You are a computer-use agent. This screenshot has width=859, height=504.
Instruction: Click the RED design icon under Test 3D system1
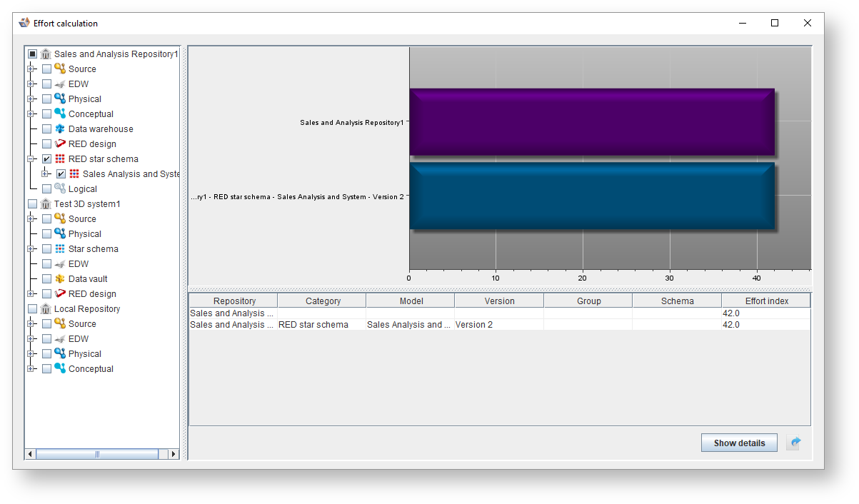coord(60,294)
